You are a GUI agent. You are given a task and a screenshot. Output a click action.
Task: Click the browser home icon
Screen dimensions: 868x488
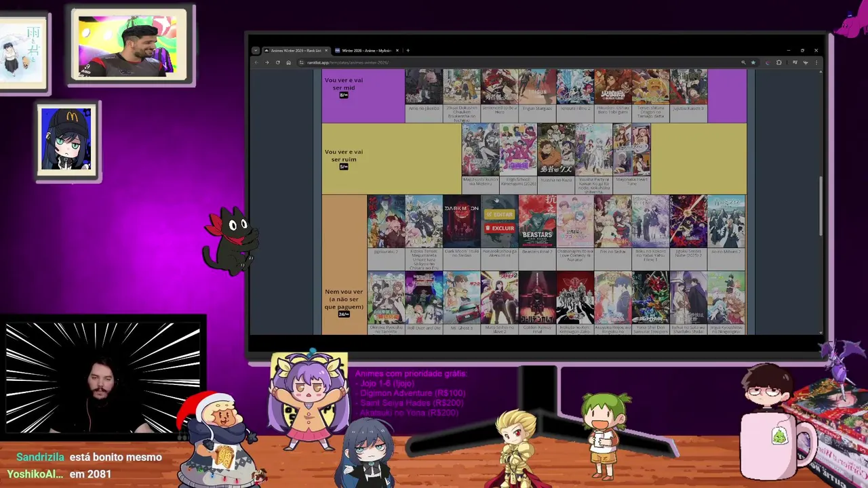(288, 62)
